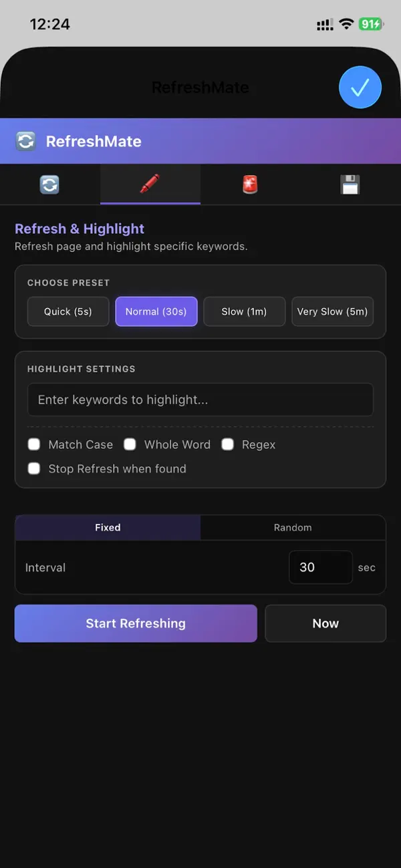Enable the Match Case checkbox
The image size is (401, 868).
[x=33, y=444]
